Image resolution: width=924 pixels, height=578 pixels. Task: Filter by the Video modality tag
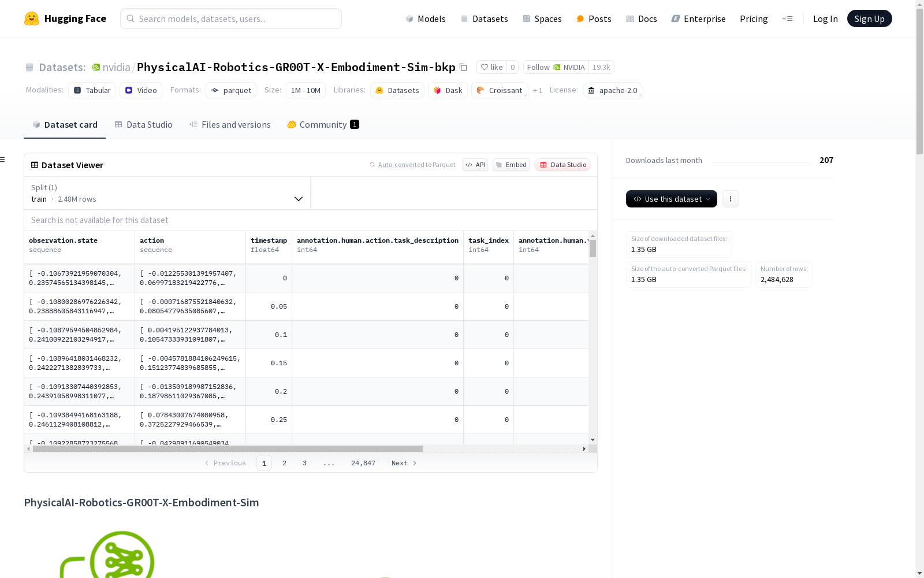pos(141,90)
